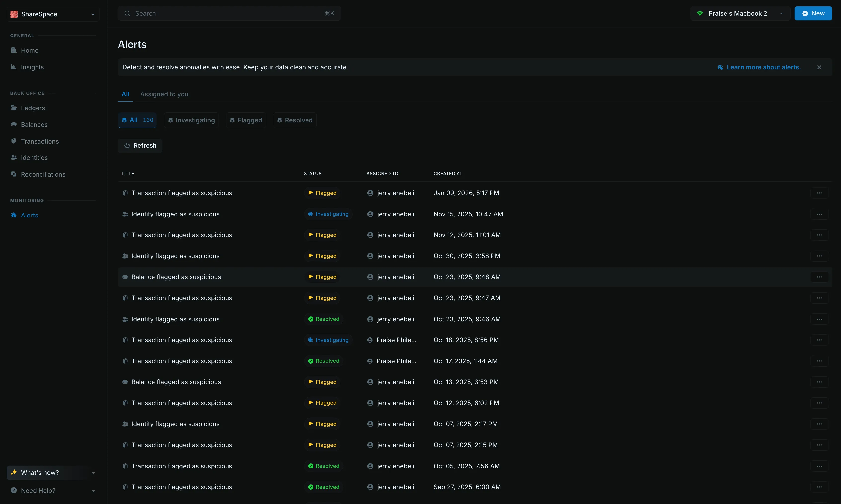Filter alerts by Resolved status
841x504 pixels.
point(295,120)
